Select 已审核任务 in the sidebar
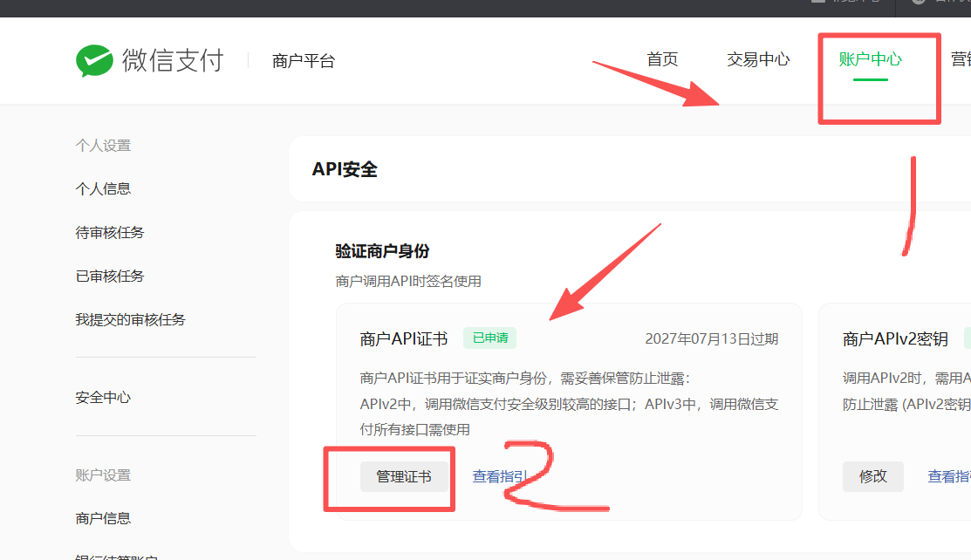This screenshot has width=971, height=560. tap(110, 276)
